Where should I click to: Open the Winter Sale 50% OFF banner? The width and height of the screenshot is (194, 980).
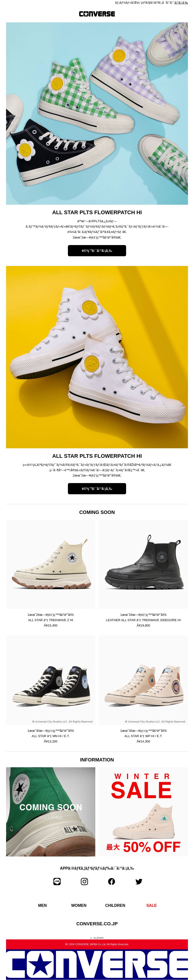tap(144, 812)
